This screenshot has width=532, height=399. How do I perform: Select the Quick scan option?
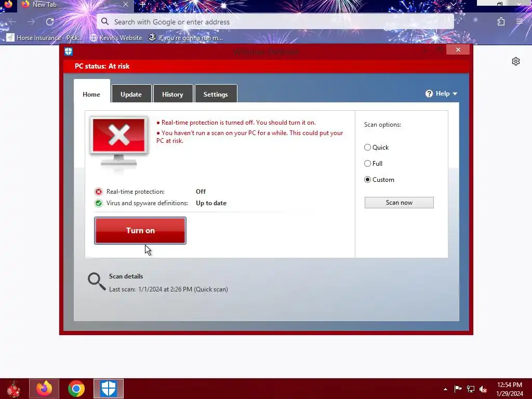[x=367, y=147]
